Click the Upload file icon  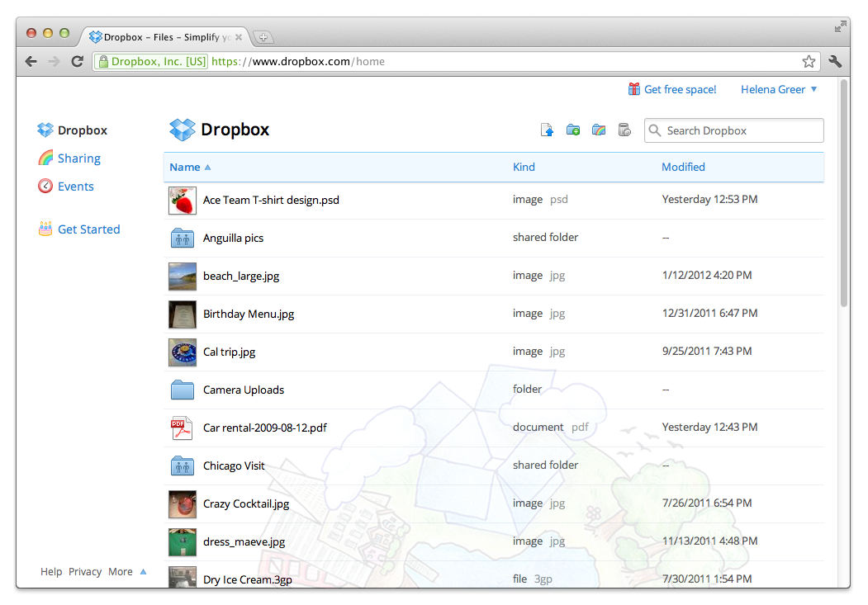(547, 130)
